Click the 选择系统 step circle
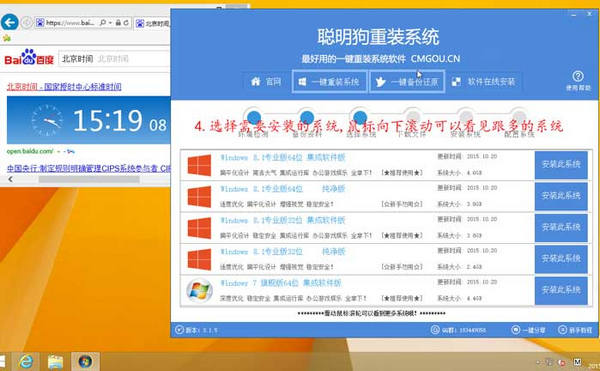The width and height of the screenshot is (600, 371). [x=360, y=117]
